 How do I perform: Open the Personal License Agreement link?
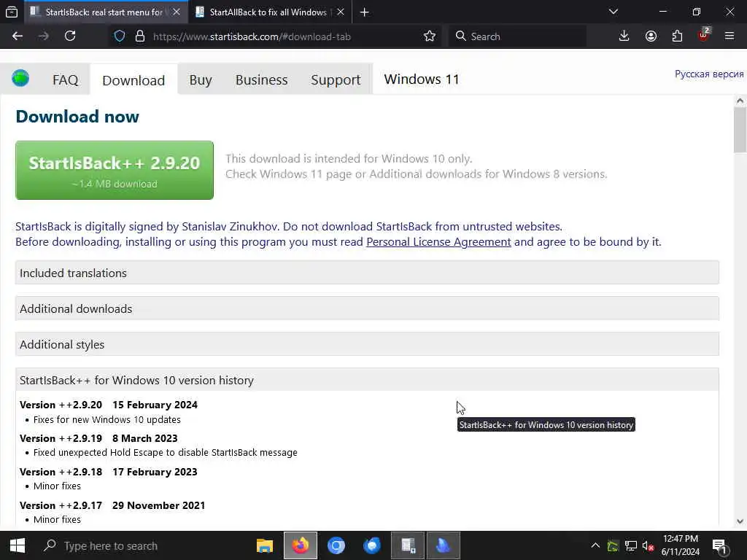(x=438, y=242)
